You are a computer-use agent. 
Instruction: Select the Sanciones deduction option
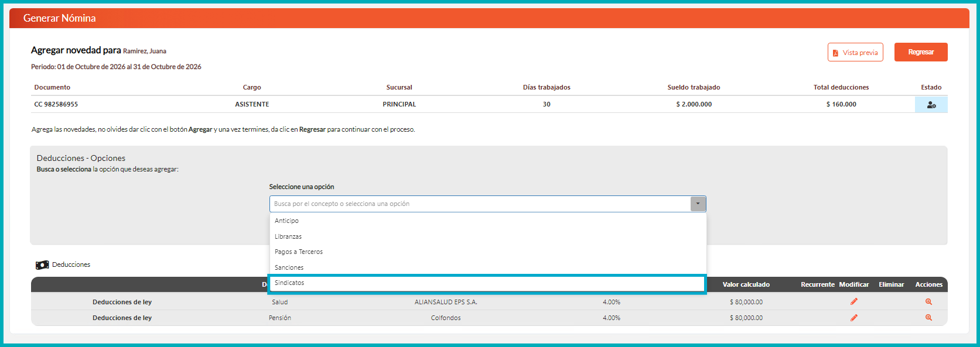tap(488, 267)
